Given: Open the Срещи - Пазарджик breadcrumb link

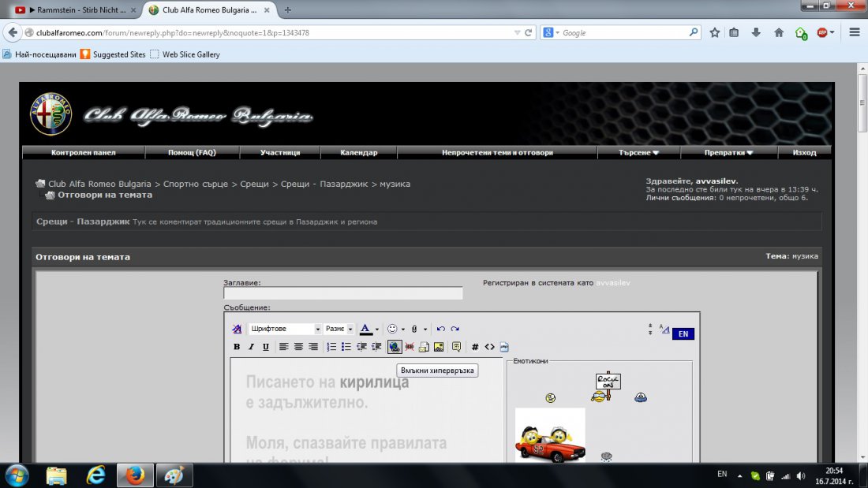Looking at the screenshot, I should (x=324, y=184).
